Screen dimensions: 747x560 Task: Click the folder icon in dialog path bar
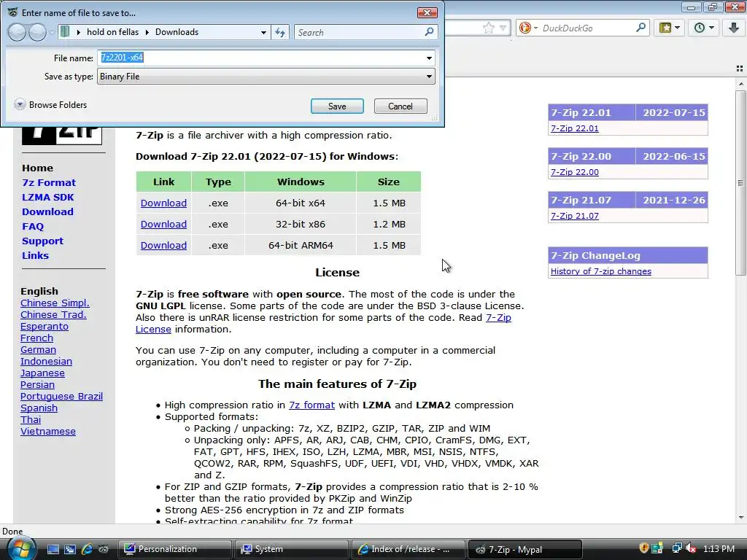point(65,32)
